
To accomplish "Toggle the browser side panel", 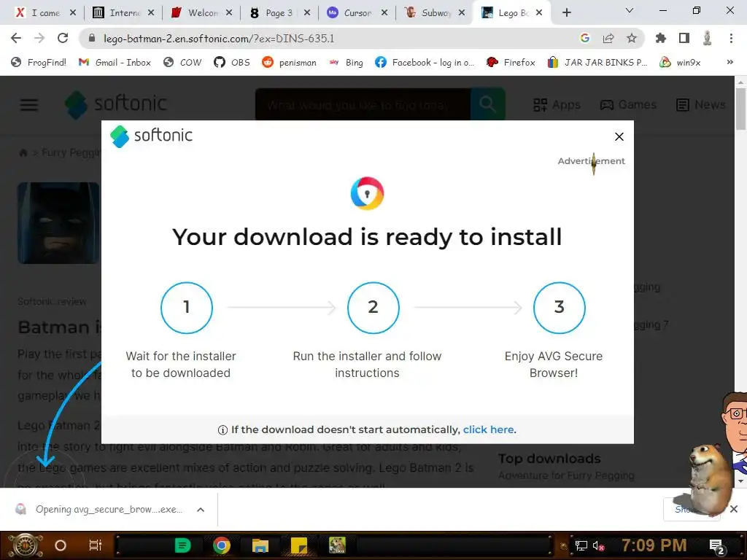I will pos(684,38).
